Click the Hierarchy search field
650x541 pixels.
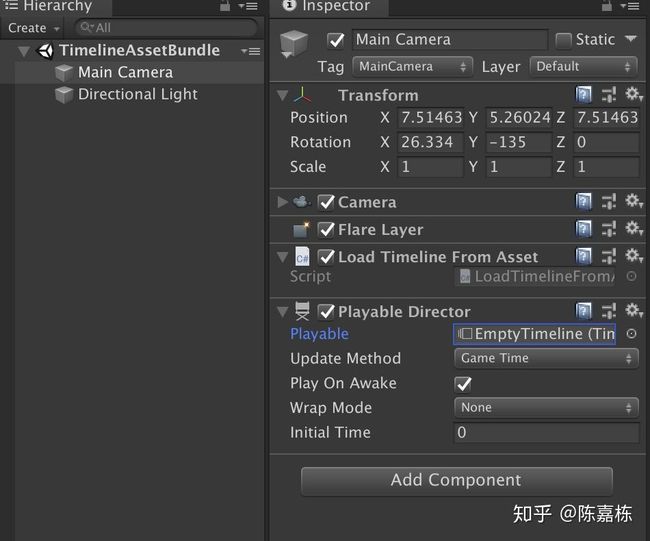tap(166, 28)
